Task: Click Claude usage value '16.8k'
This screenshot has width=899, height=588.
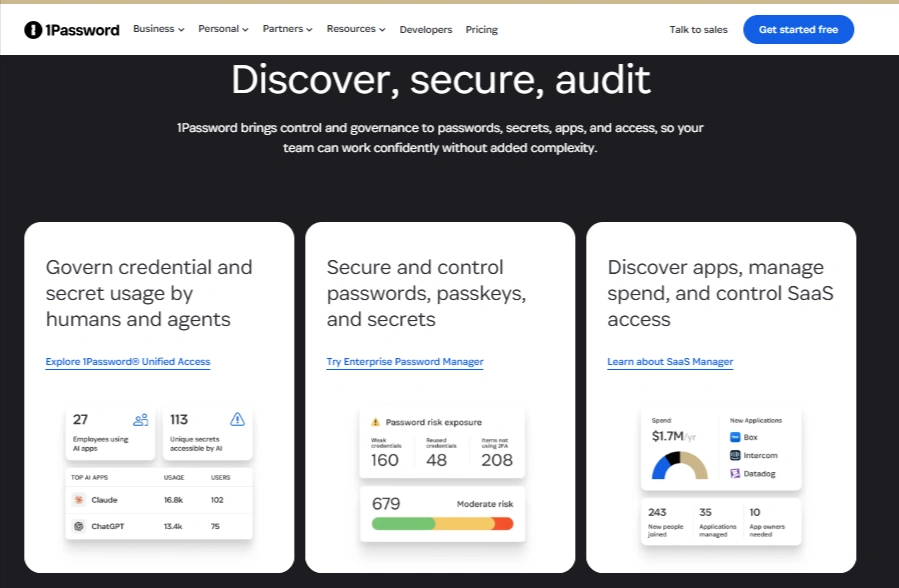Action: click(173, 500)
